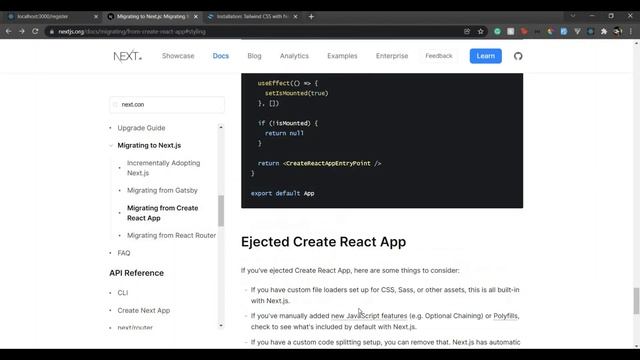Open Examples in the site navigation
The height and width of the screenshot is (360, 640).
pos(342,56)
